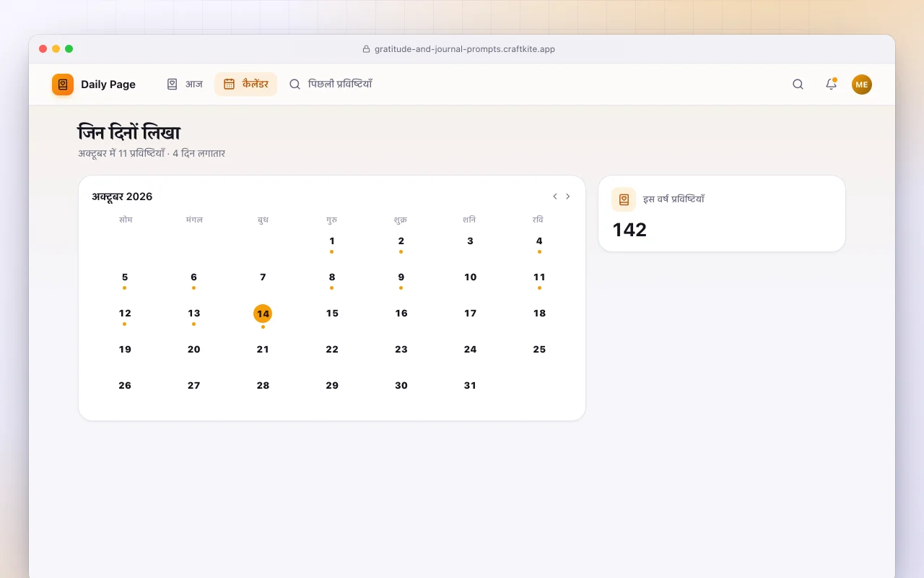Click the streak summary subtitle text
The width and height of the screenshot is (924, 578).
pyautogui.click(x=152, y=154)
